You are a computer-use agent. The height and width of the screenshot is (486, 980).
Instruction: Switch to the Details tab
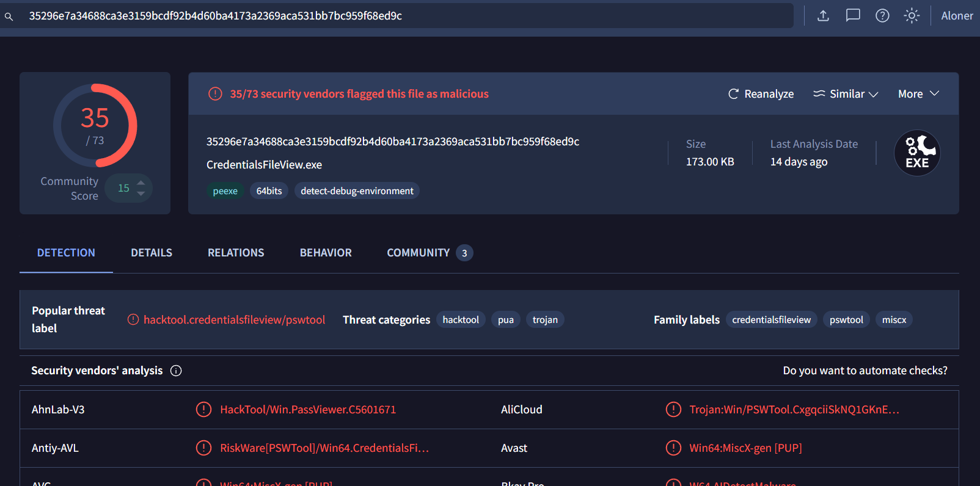point(152,253)
